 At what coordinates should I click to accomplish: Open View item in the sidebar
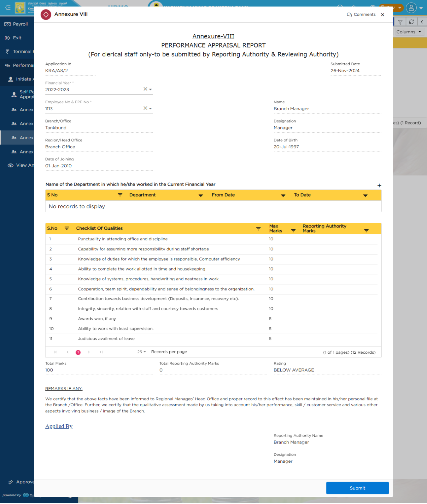[x=17, y=165]
